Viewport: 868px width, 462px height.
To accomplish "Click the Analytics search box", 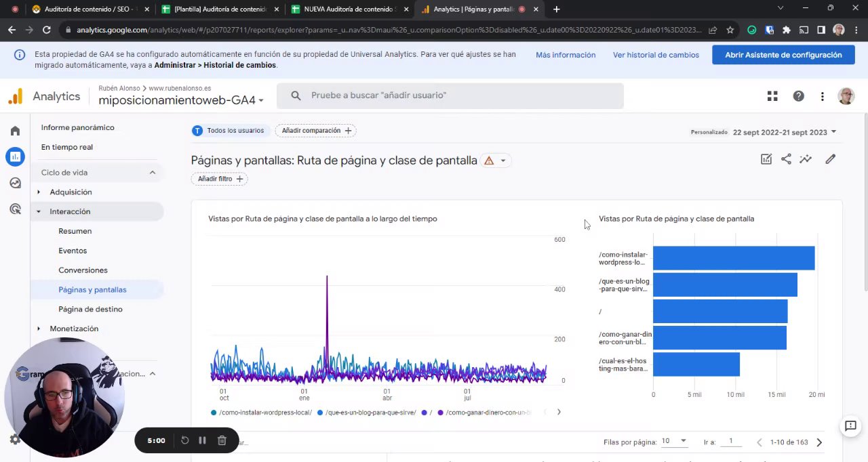I will pyautogui.click(x=450, y=96).
